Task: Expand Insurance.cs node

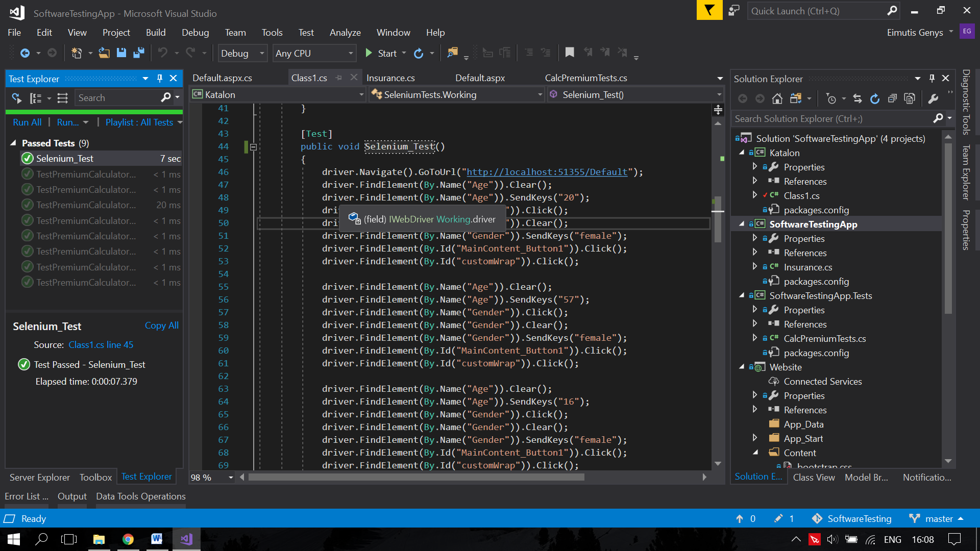Action: [754, 266]
